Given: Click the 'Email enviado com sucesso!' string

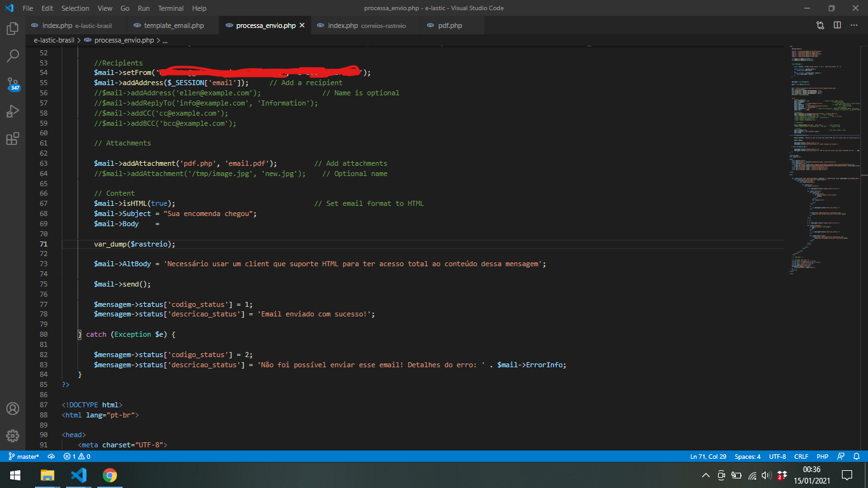Looking at the screenshot, I should click(x=314, y=314).
